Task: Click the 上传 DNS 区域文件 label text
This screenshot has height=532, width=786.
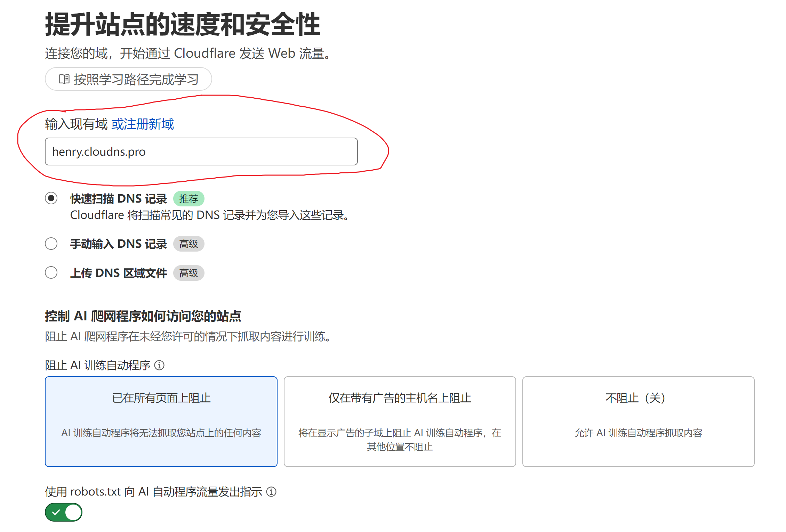Action: click(119, 273)
